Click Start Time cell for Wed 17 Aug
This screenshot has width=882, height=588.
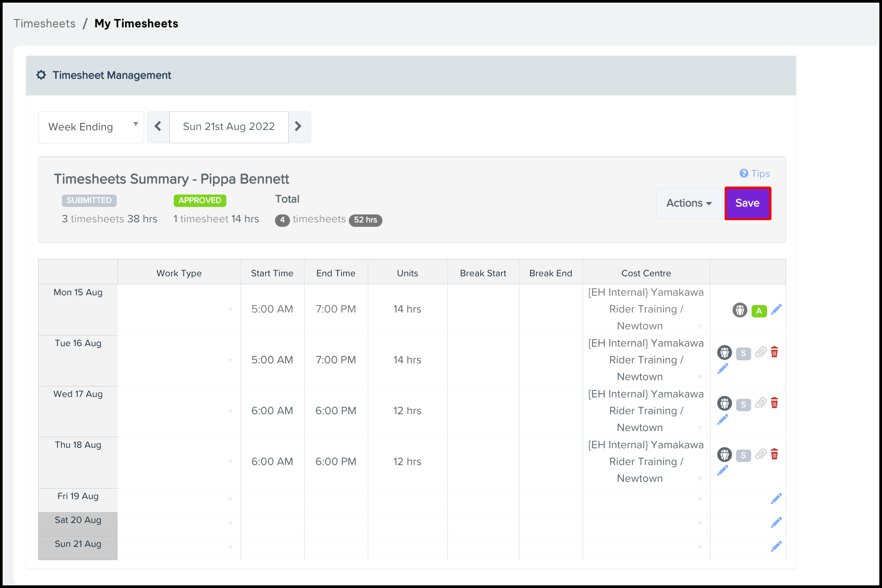272,411
